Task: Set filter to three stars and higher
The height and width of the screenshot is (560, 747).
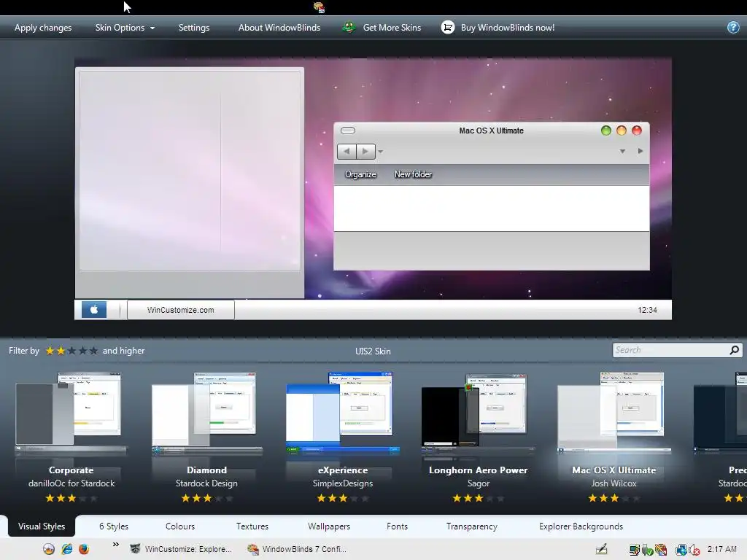Action: [71, 351]
